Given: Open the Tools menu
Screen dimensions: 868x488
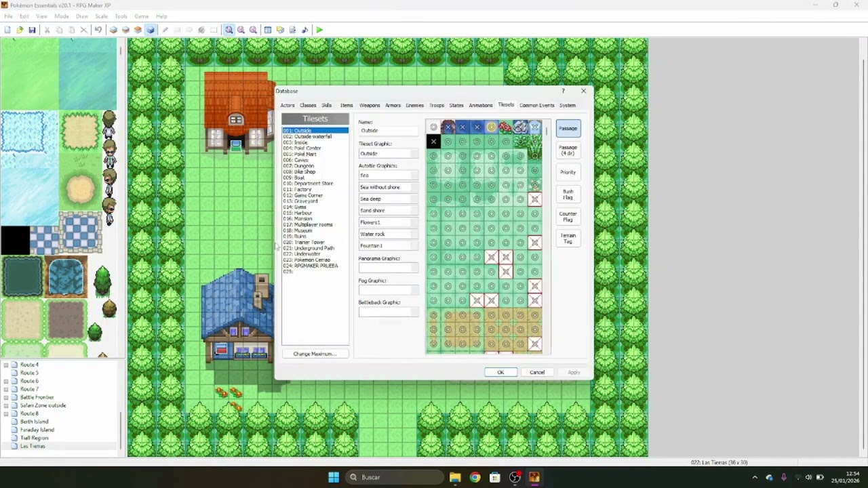Looking at the screenshot, I should tap(121, 16).
